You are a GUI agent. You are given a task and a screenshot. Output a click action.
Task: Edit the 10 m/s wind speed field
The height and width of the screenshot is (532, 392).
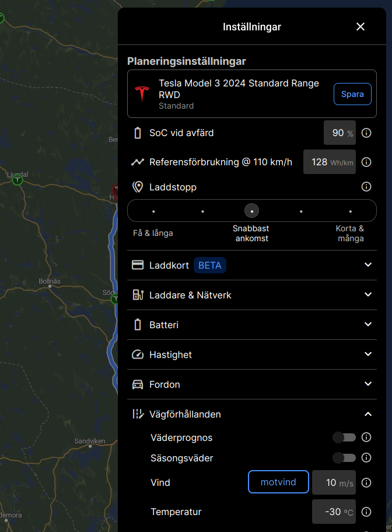pyautogui.click(x=334, y=482)
